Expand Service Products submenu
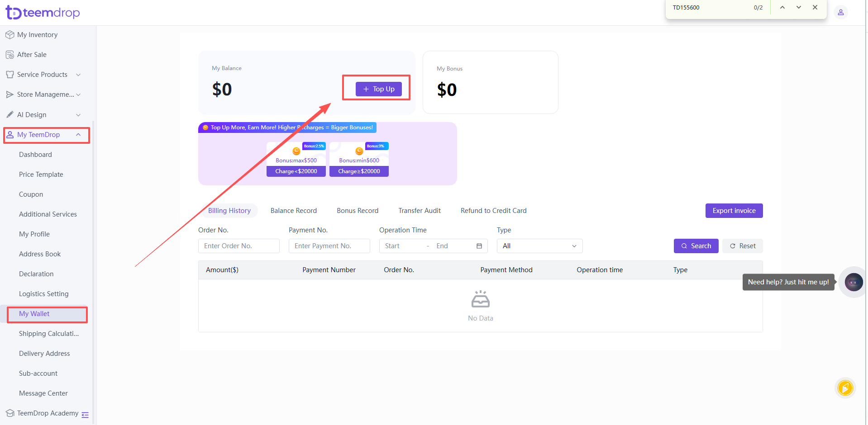The image size is (868, 425). pyautogui.click(x=78, y=75)
